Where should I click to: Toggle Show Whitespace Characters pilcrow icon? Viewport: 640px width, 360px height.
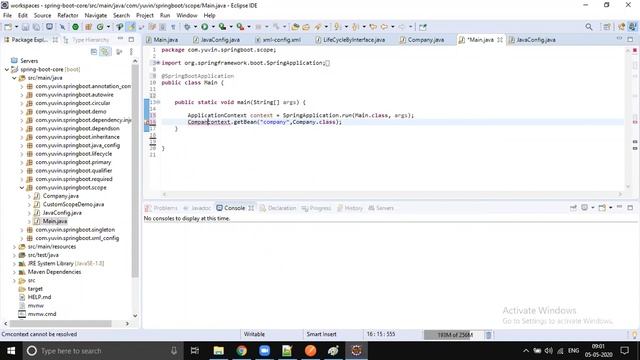pos(173,27)
